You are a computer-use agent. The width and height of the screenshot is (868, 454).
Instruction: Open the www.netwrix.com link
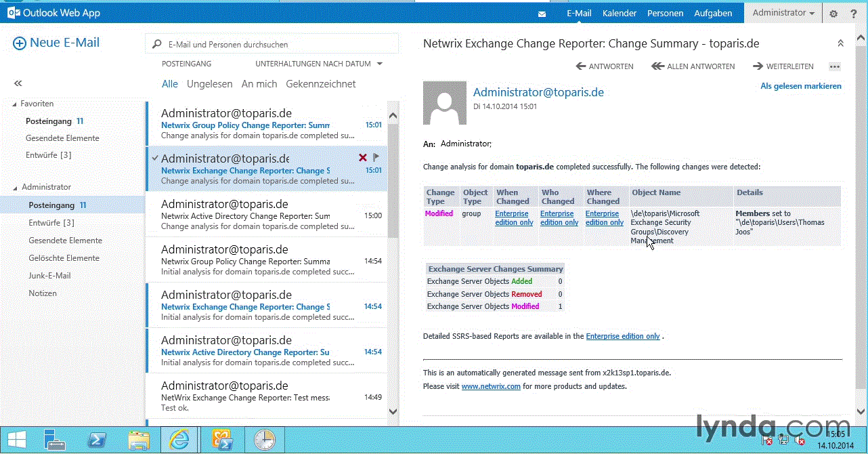click(491, 386)
